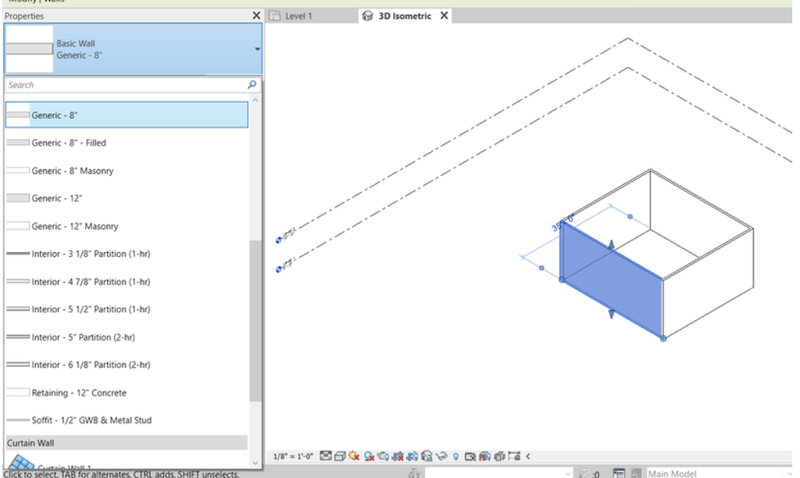
Task: Click the wall's right end drag grip
Action: [x=663, y=338]
